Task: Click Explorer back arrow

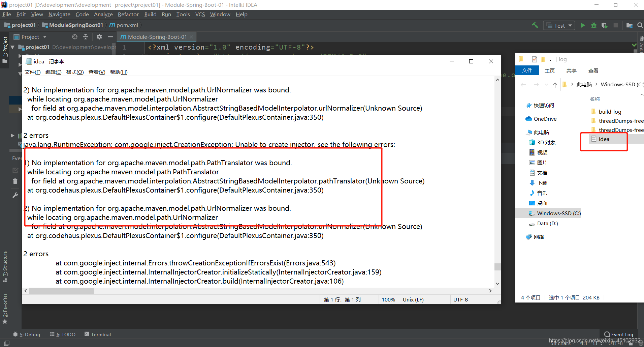Action: (x=523, y=85)
